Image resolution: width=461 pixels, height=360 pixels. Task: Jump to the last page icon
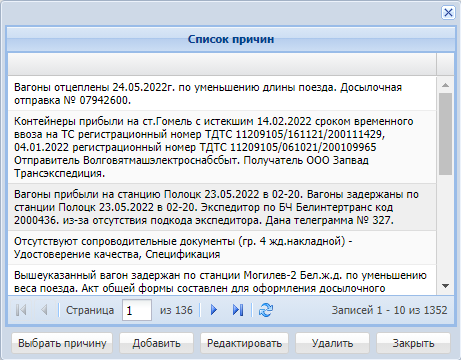point(238,310)
